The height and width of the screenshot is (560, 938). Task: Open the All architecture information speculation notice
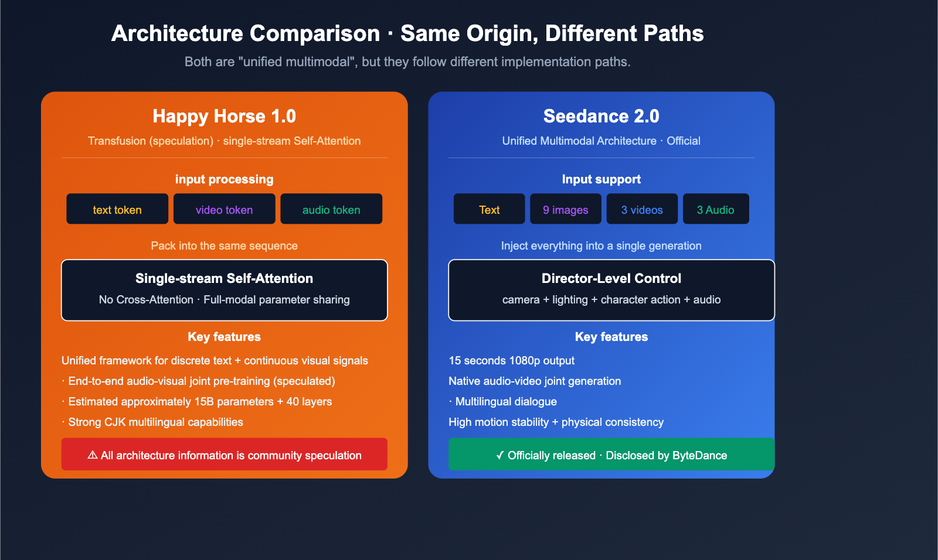point(225,454)
